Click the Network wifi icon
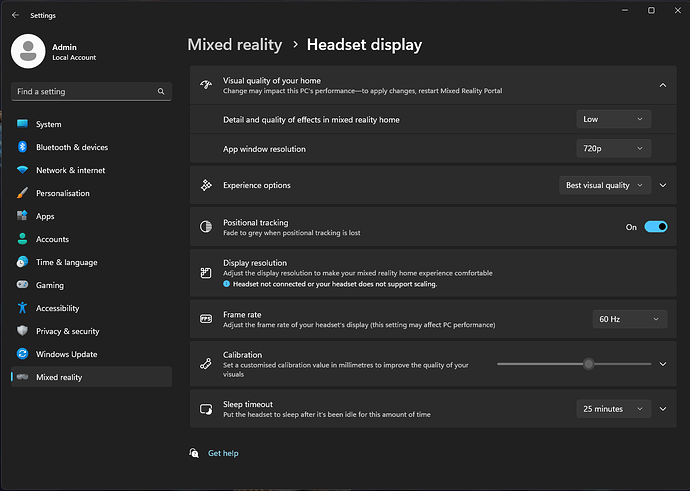This screenshot has height=491, width=690. click(22, 170)
